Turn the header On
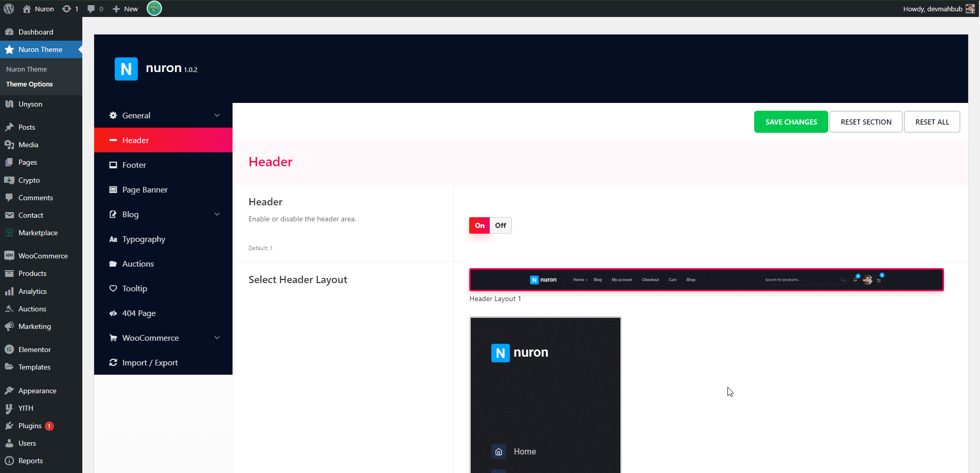 [479, 225]
